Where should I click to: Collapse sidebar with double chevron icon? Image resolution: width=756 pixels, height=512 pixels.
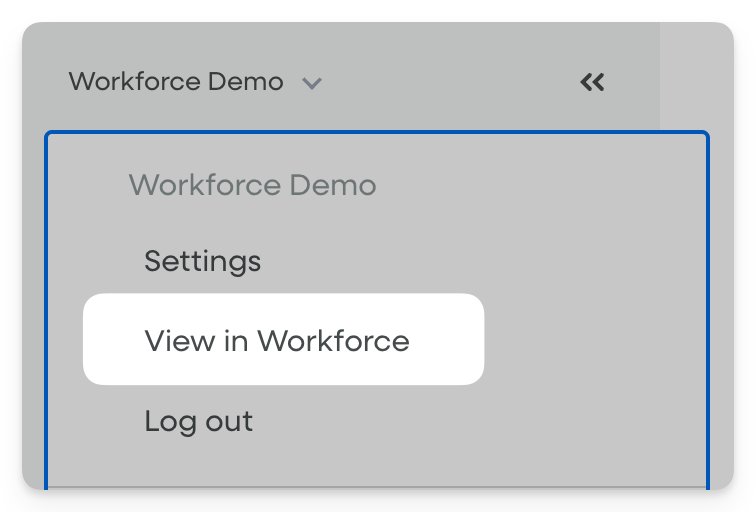pos(592,82)
